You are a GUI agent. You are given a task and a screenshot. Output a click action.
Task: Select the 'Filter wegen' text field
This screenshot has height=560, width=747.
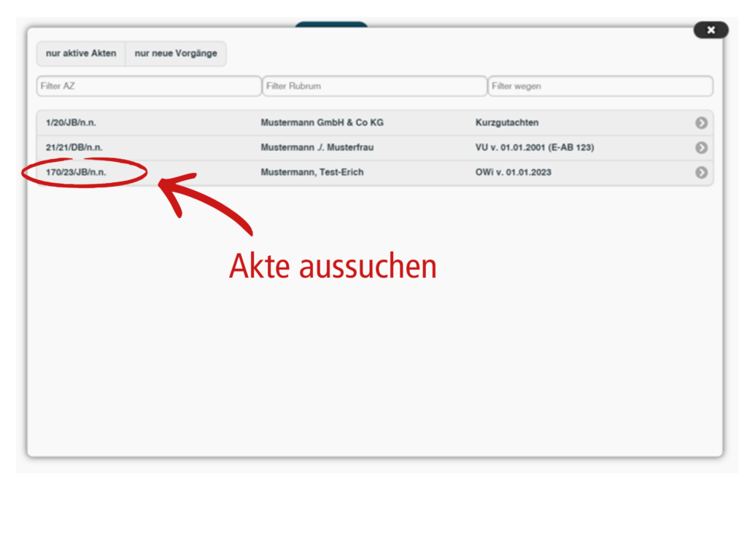click(x=600, y=86)
